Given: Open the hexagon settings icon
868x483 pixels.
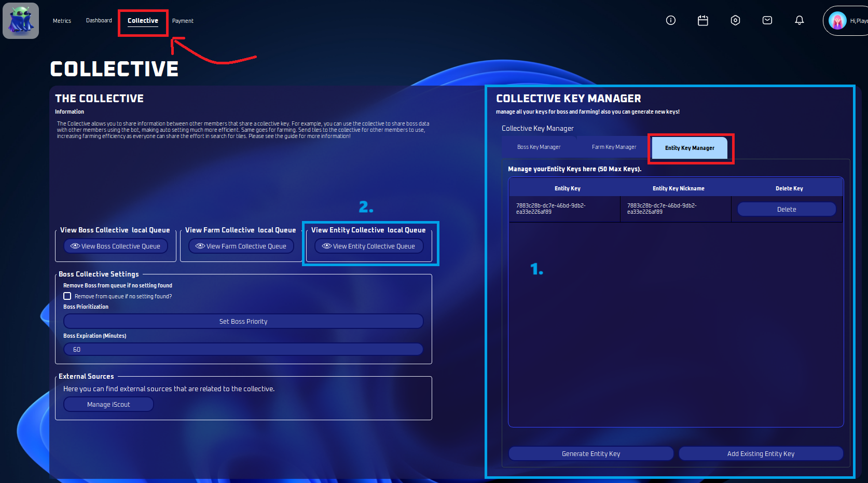Looking at the screenshot, I should pyautogui.click(x=735, y=20).
